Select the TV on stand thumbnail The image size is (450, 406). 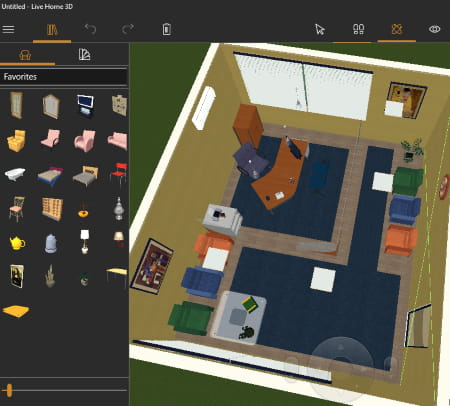click(85, 106)
